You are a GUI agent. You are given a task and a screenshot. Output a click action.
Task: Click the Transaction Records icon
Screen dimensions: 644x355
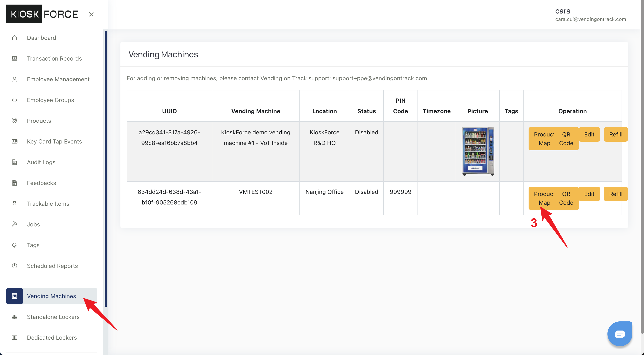pyautogui.click(x=15, y=58)
